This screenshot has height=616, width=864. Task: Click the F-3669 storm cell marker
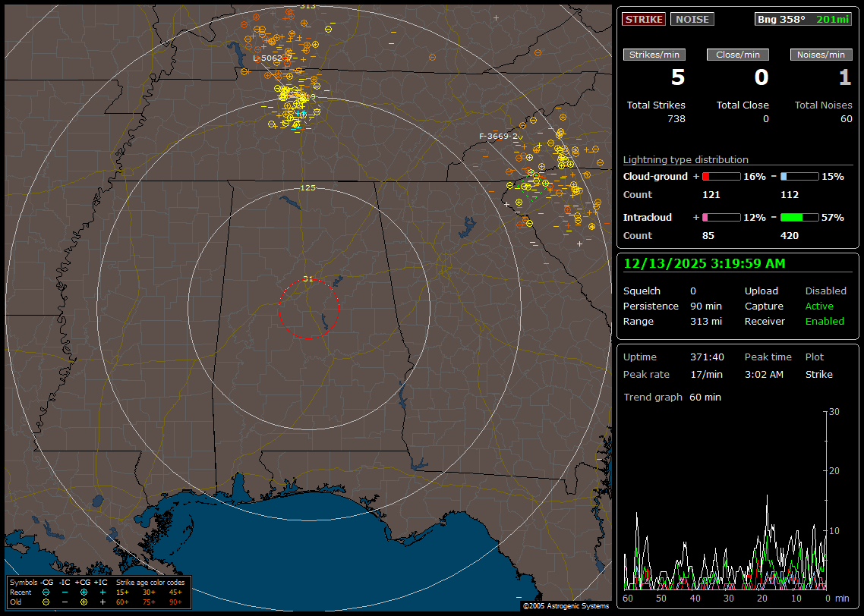(498, 137)
